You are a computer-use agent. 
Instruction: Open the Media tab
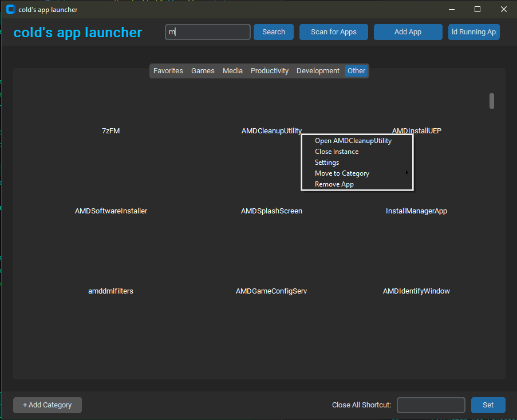click(232, 71)
